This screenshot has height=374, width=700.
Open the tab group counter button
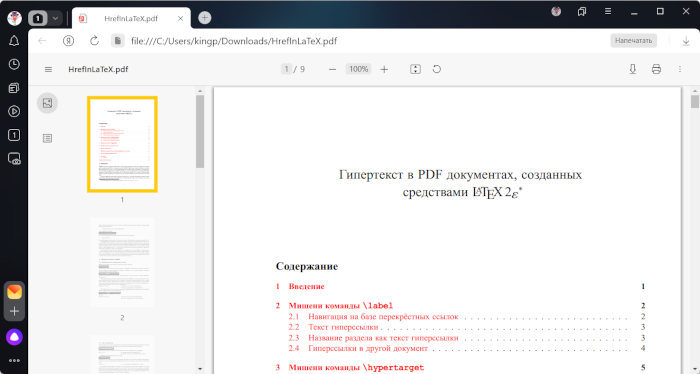38,18
